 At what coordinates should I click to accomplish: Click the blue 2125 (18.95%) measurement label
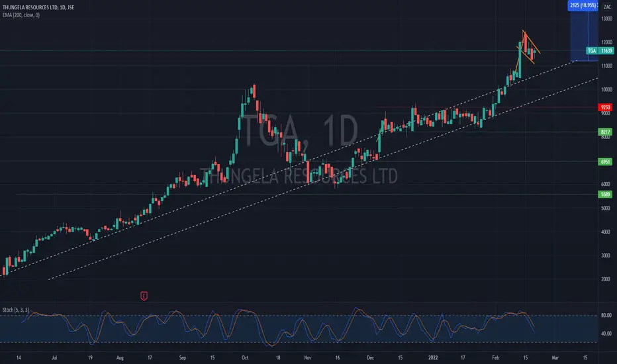click(583, 5)
